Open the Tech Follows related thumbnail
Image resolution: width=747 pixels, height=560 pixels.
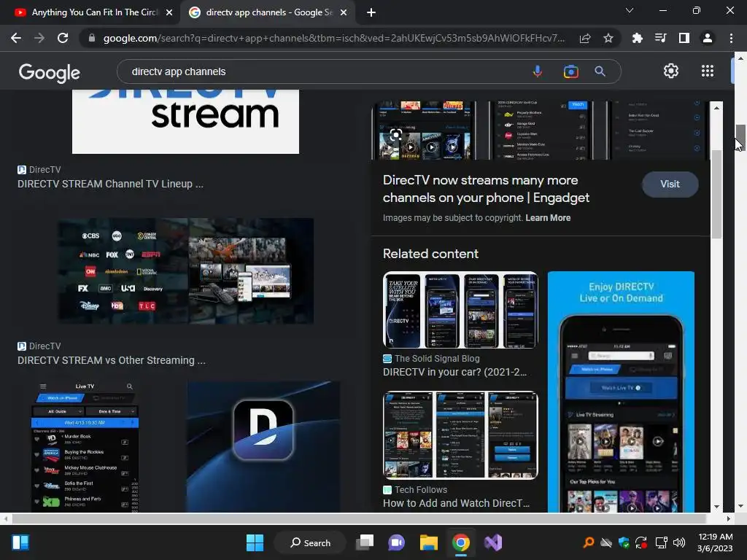(x=461, y=435)
